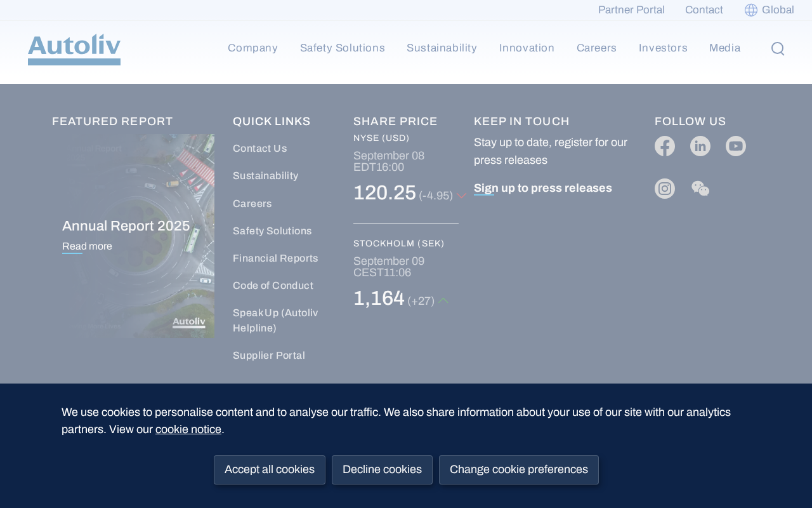The height and width of the screenshot is (508, 812).
Task: Open Autoliv's LinkedIn page icon
Action: (700, 146)
